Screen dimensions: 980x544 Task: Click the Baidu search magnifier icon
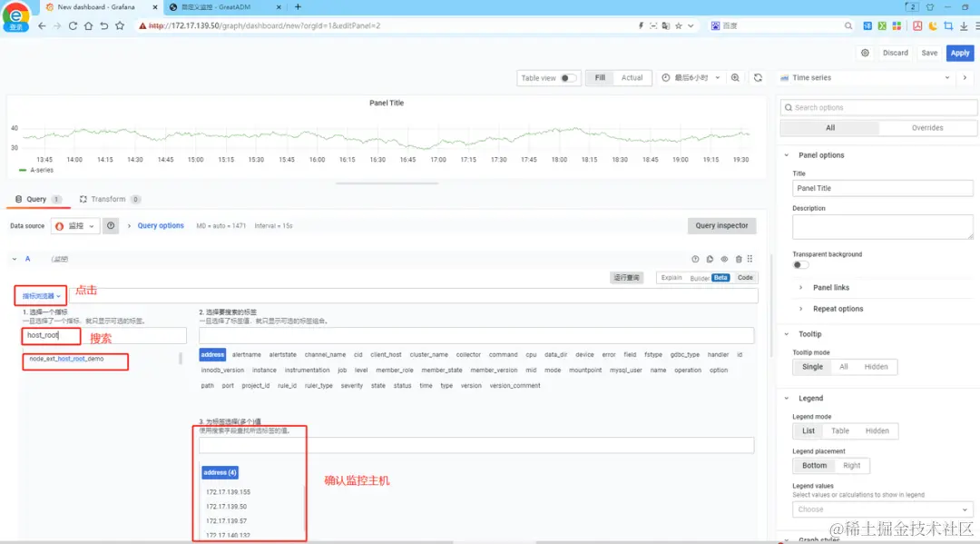pos(848,25)
